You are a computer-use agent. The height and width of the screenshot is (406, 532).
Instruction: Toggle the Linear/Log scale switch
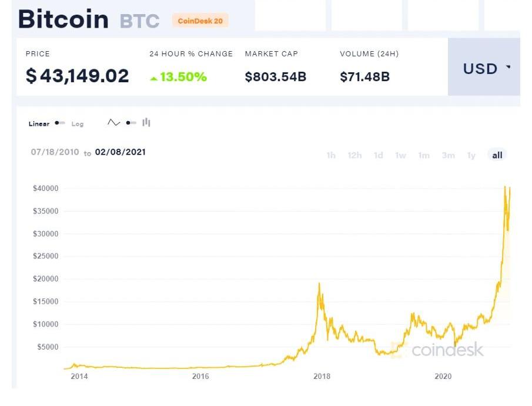(60, 123)
